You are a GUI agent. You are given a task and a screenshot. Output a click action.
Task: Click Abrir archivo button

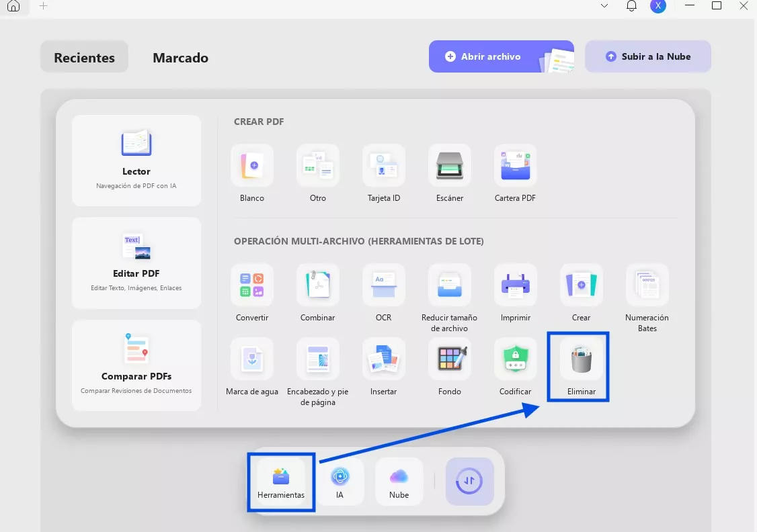501,56
